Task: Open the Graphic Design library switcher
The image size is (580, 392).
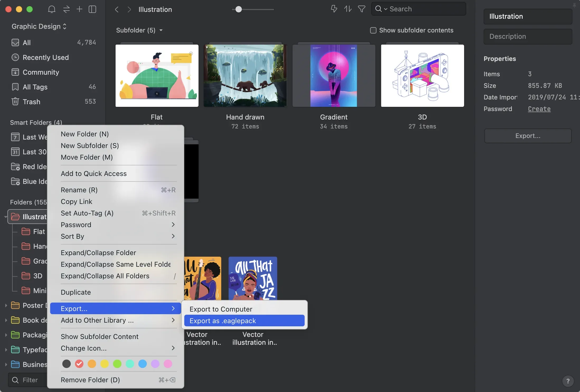Action: pos(39,26)
